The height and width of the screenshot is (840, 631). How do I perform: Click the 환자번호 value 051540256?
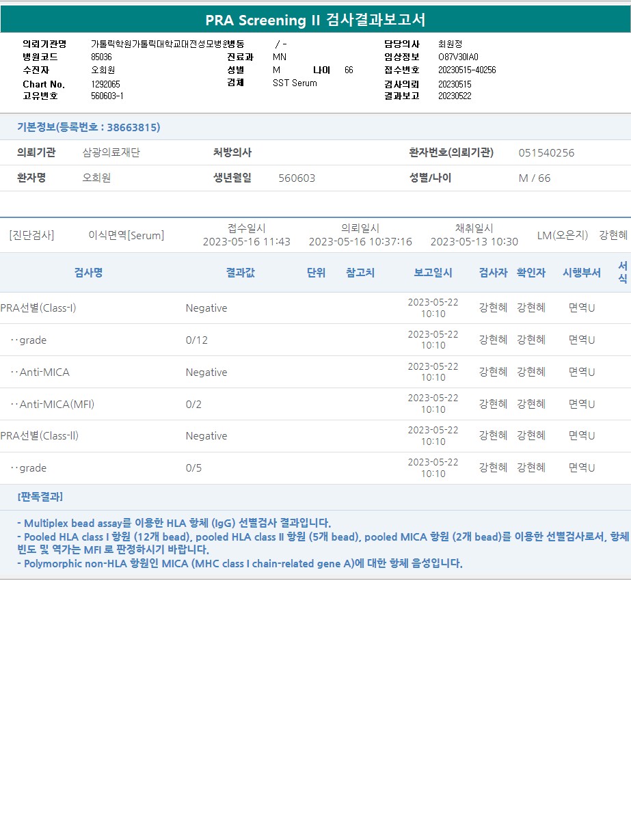[x=546, y=152]
